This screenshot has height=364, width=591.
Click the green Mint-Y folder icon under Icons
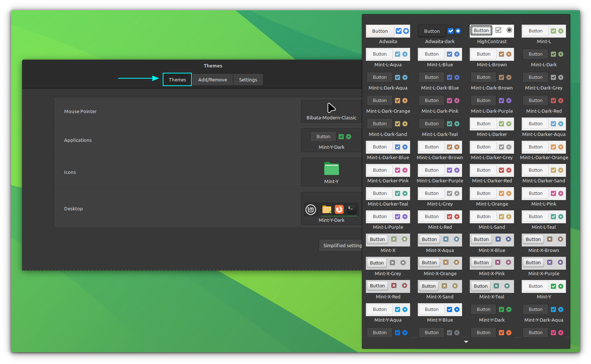[331, 169]
